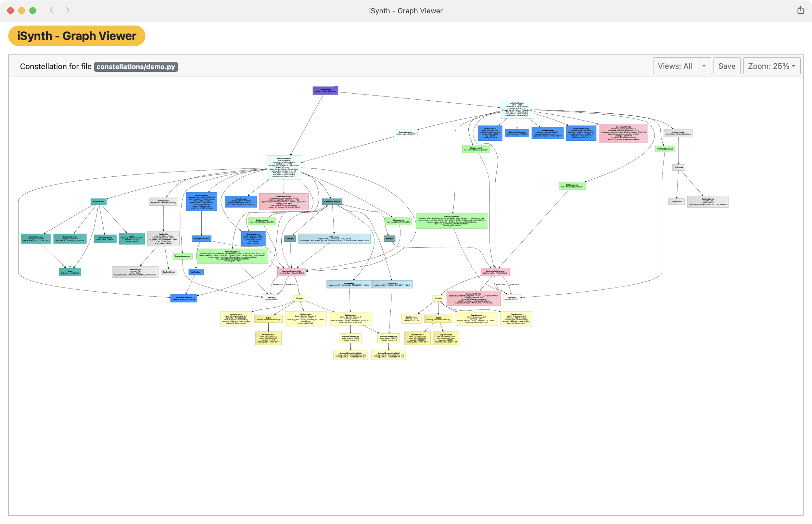Click the Views: All button

(x=675, y=66)
